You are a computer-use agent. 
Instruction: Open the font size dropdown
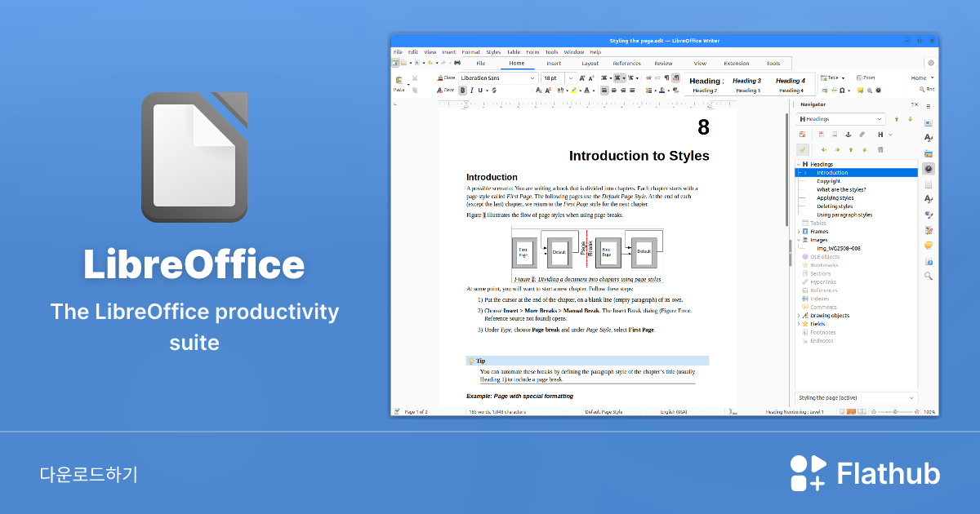[x=571, y=78]
